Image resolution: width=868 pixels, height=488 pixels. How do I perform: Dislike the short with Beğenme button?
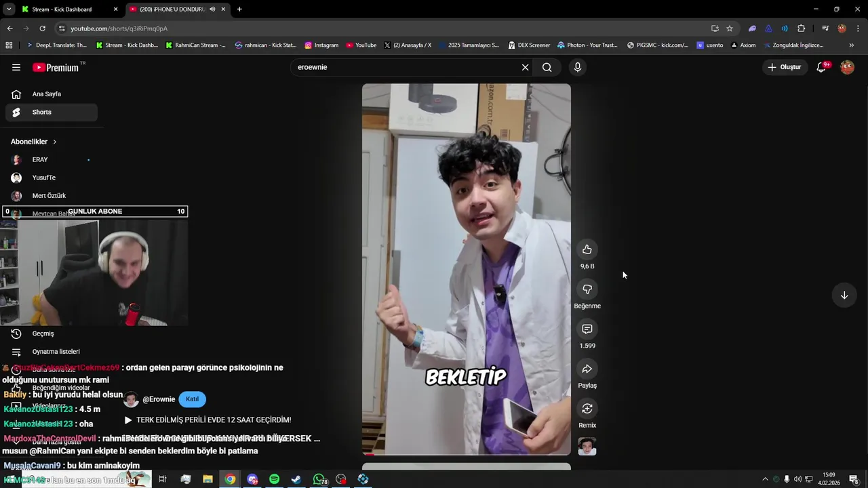pyautogui.click(x=587, y=289)
